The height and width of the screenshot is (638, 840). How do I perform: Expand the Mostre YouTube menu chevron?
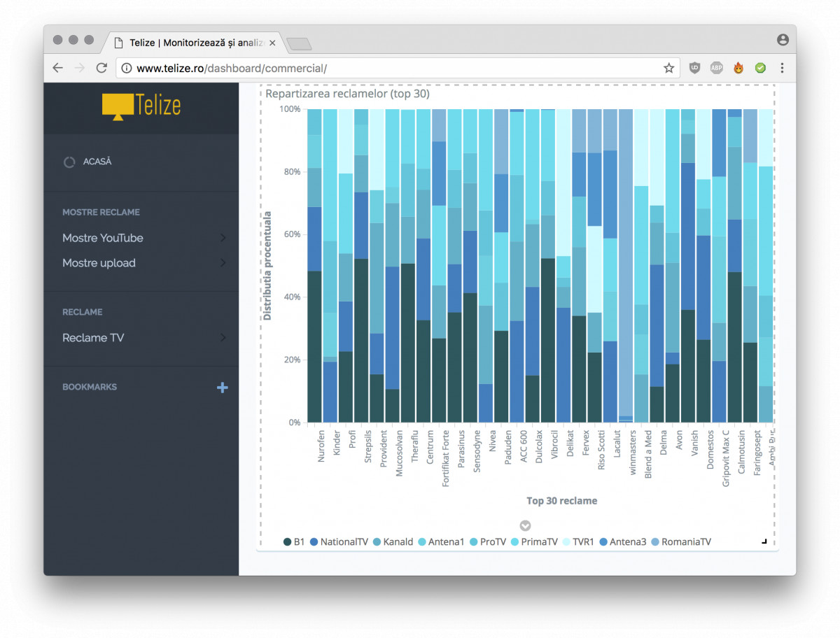(223, 238)
